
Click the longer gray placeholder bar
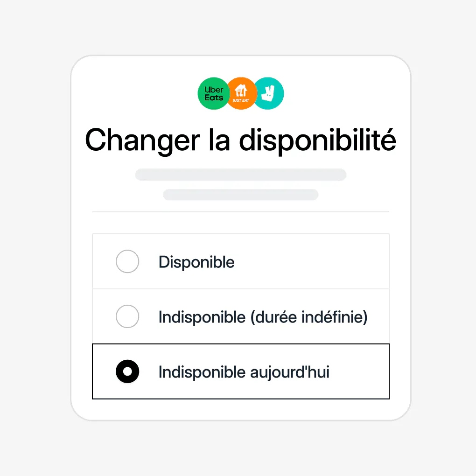(241, 175)
